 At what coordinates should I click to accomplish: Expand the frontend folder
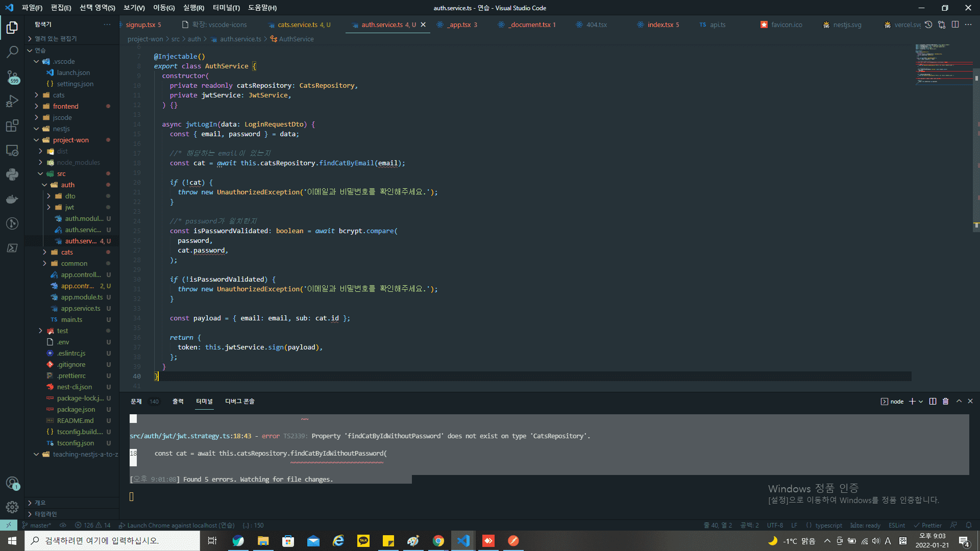pos(65,106)
